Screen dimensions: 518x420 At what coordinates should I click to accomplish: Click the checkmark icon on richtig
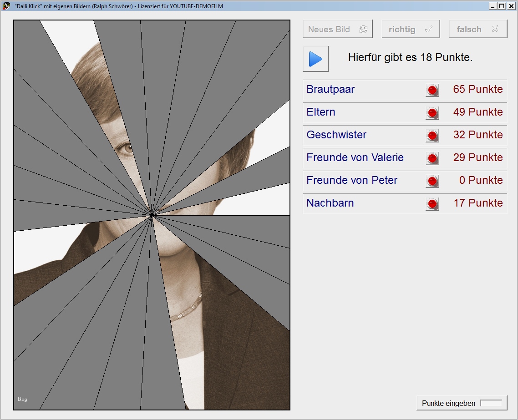coord(428,29)
